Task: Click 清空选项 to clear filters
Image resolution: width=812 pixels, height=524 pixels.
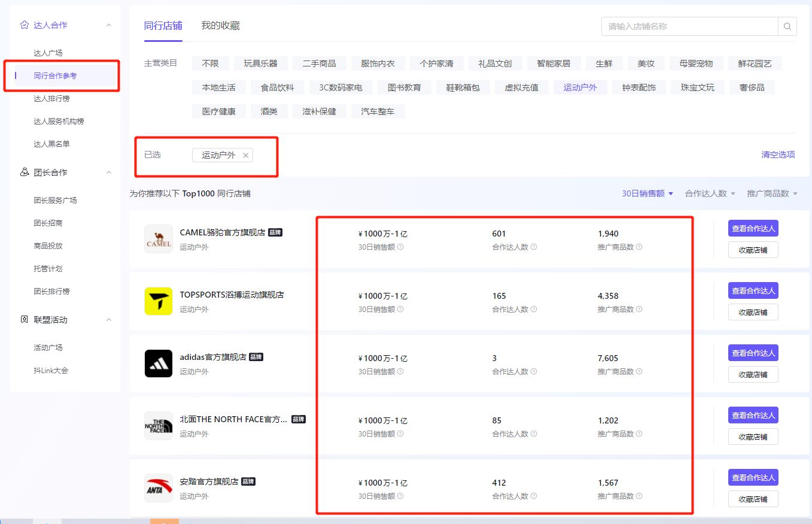Action: 778,155
